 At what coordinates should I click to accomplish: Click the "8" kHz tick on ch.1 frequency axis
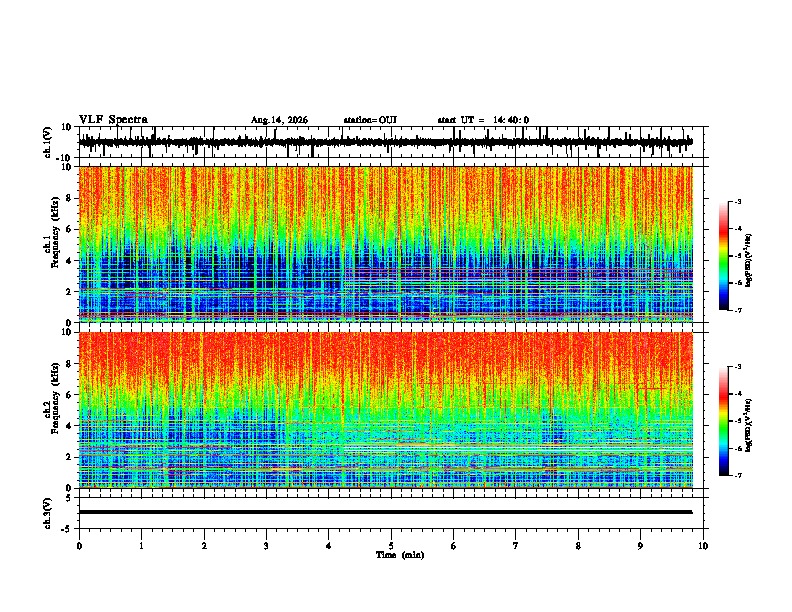point(69,198)
